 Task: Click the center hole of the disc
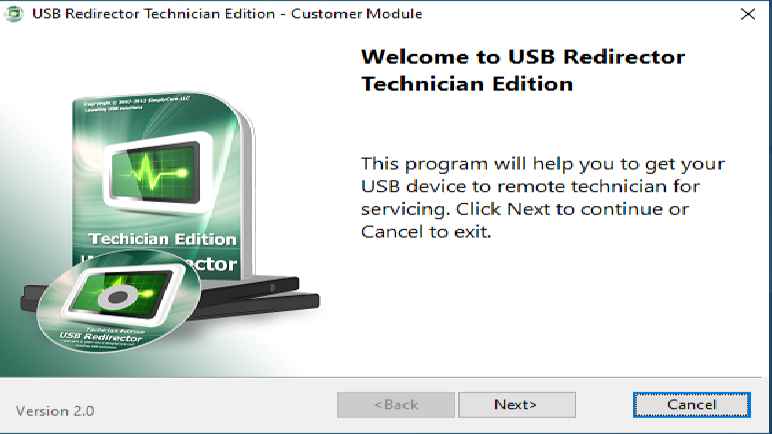(x=119, y=297)
